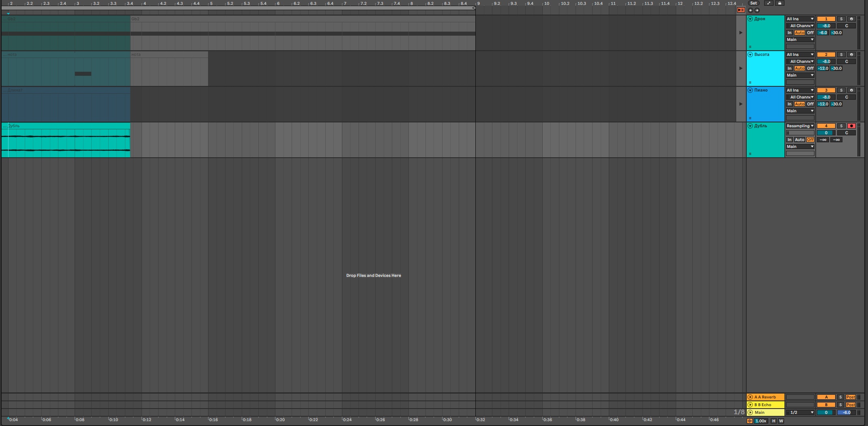Click the take lane play arrow on Пиано track
The height and width of the screenshot is (426, 868).
tap(741, 104)
